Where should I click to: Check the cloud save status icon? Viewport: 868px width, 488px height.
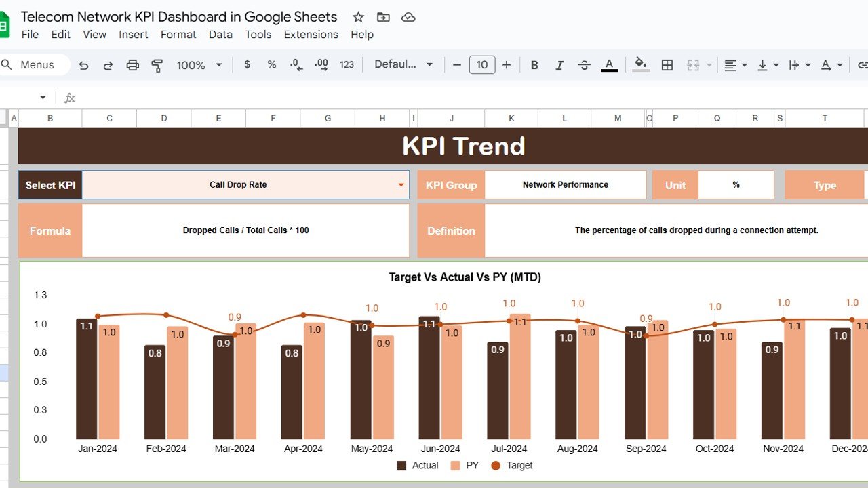pos(408,18)
